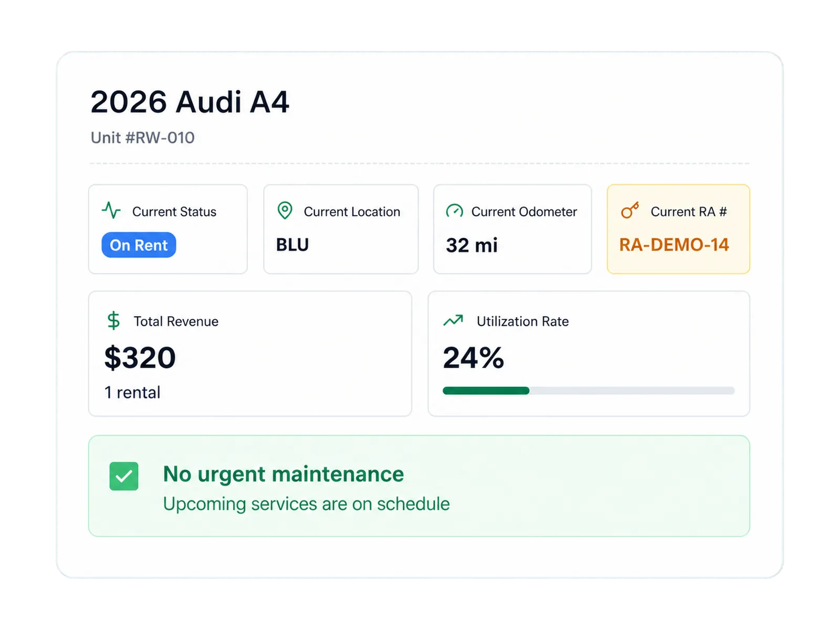The image size is (840, 630).
Task: Click the Total Revenue label
Action: (x=176, y=321)
